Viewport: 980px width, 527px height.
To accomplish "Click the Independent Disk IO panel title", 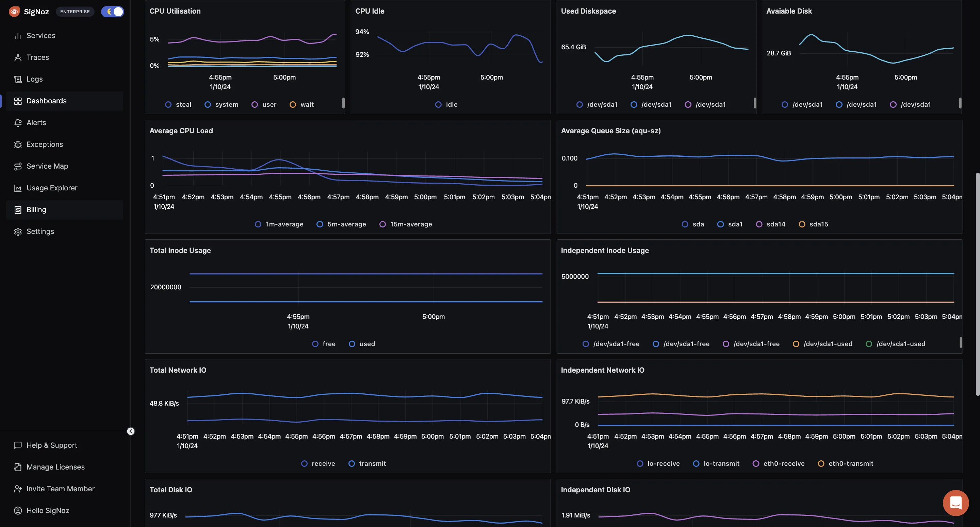I will pyautogui.click(x=595, y=490).
